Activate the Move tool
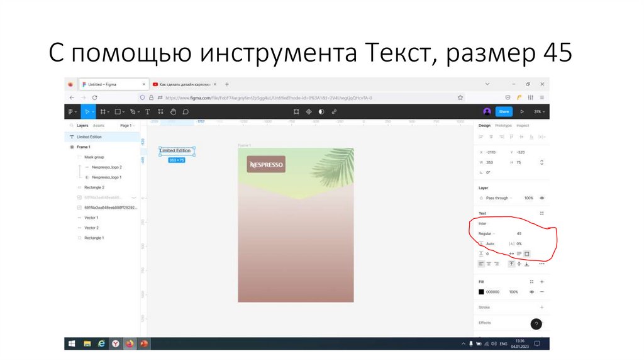This screenshot has width=644, height=361. [x=87, y=111]
